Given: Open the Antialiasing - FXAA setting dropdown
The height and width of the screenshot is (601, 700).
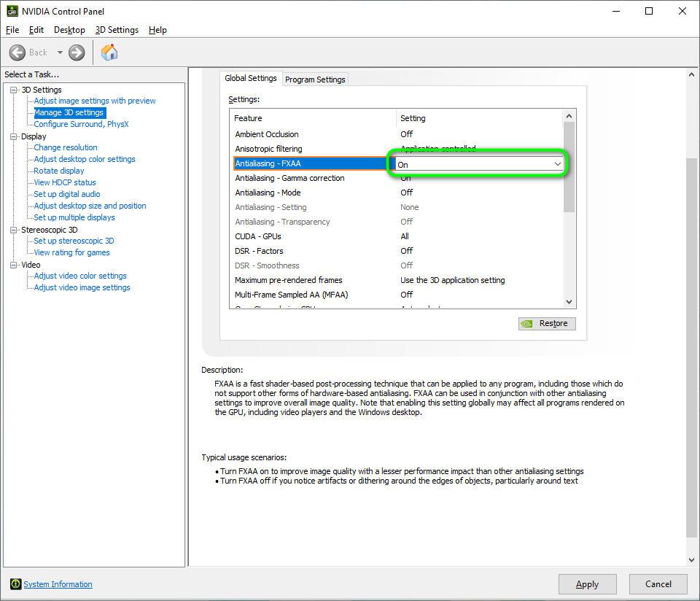Looking at the screenshot, I should pyautogui.click(x=557, y=164).
